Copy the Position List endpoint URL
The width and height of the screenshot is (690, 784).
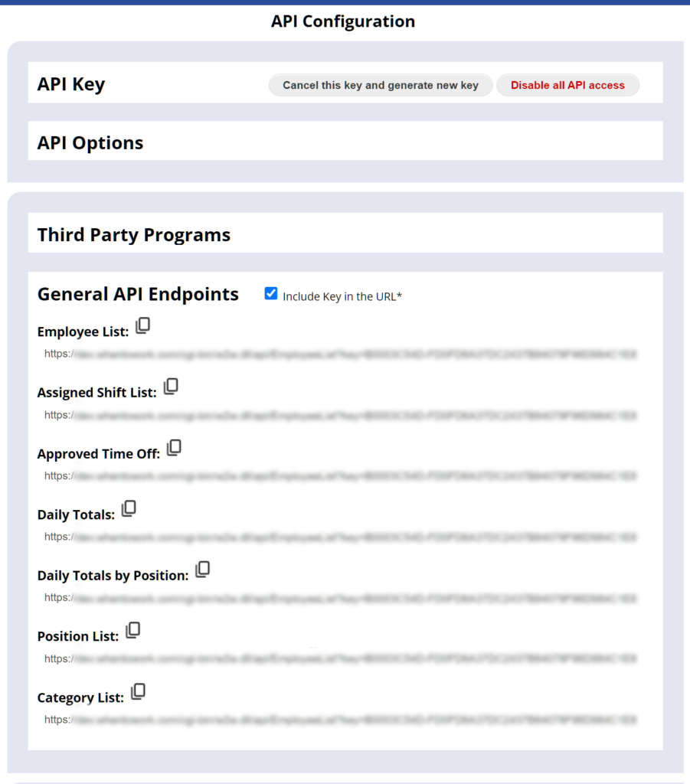(133, 629)
